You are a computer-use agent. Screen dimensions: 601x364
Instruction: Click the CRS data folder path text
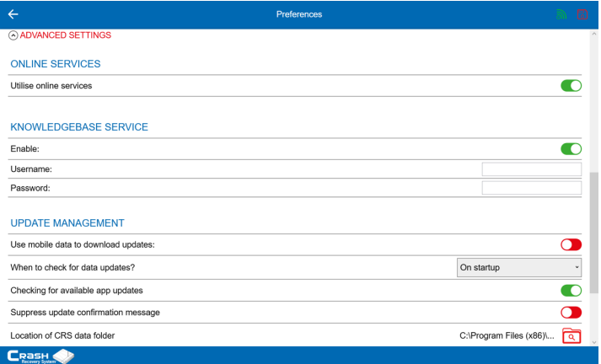pos(507,335)
